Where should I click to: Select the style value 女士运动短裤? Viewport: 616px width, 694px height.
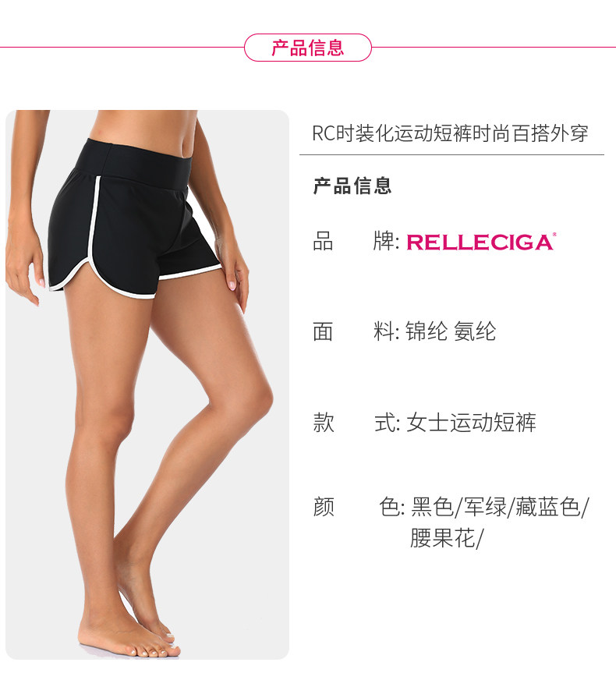point(471,422)
